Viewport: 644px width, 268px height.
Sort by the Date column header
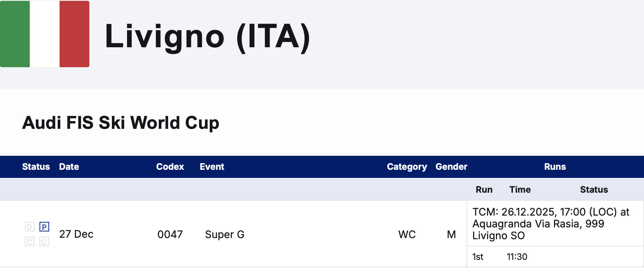click(x=69, y=167)
